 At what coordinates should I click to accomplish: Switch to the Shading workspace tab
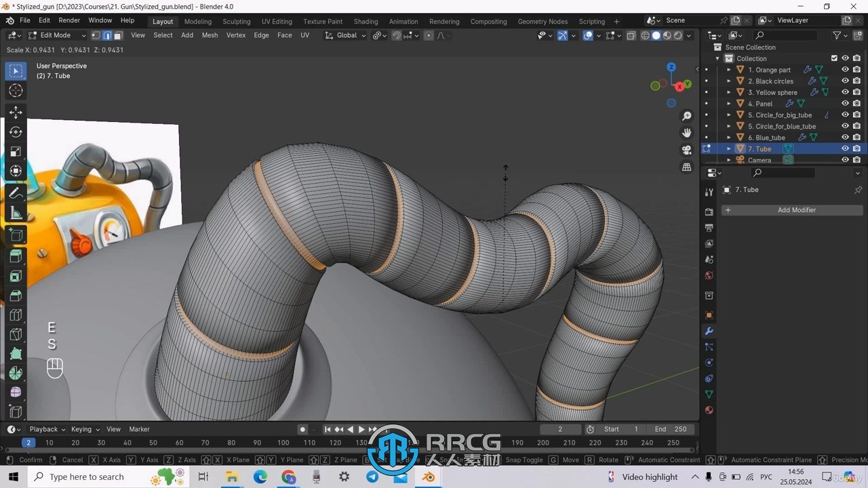point(366,21)
